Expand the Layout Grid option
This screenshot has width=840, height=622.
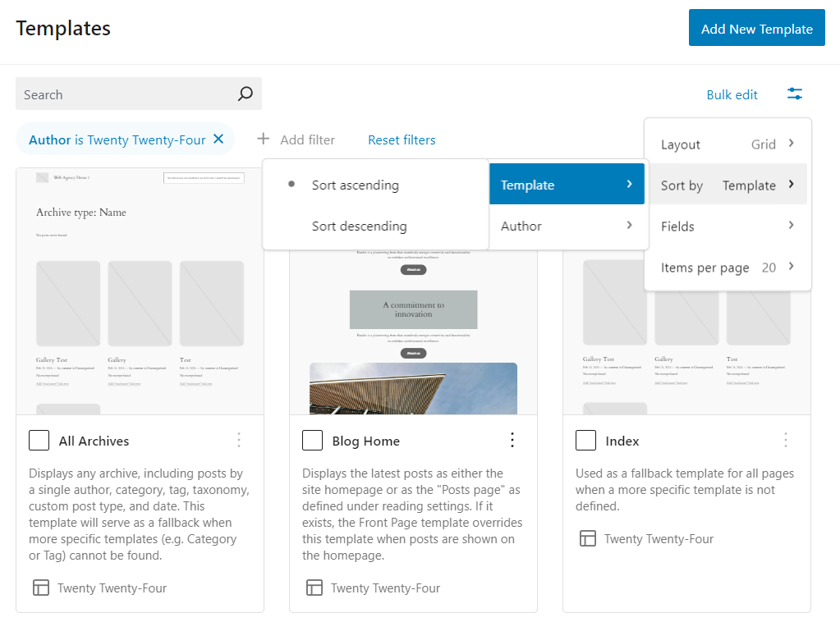727,144
